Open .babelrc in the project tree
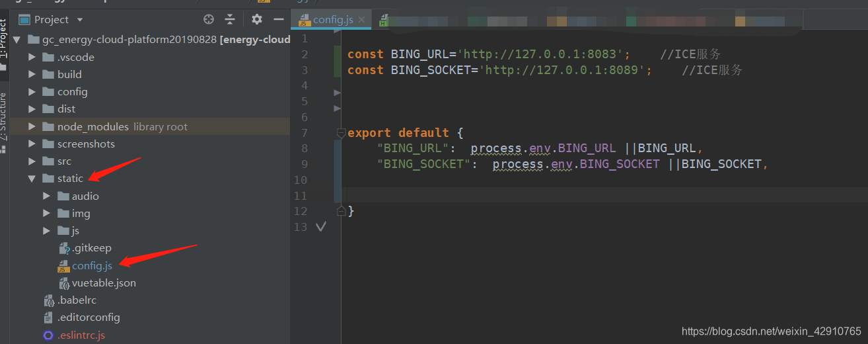The height and width of the screenshot is (344, 868). click(77, 300)
